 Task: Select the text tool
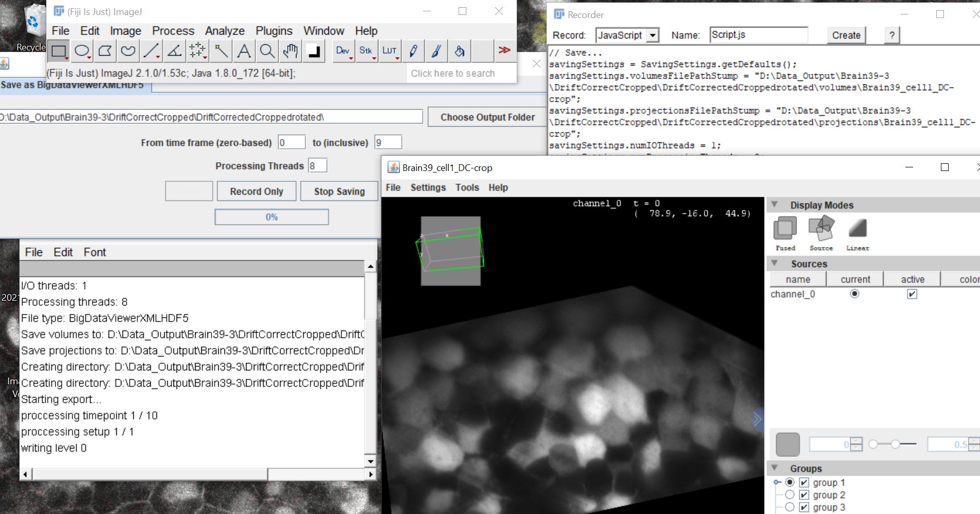click(243, 50)
